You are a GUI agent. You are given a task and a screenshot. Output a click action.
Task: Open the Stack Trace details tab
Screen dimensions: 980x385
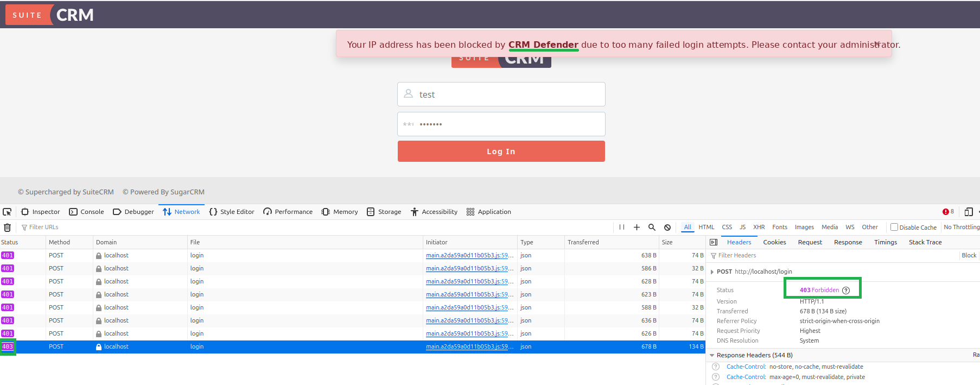(x=925, y=242)
